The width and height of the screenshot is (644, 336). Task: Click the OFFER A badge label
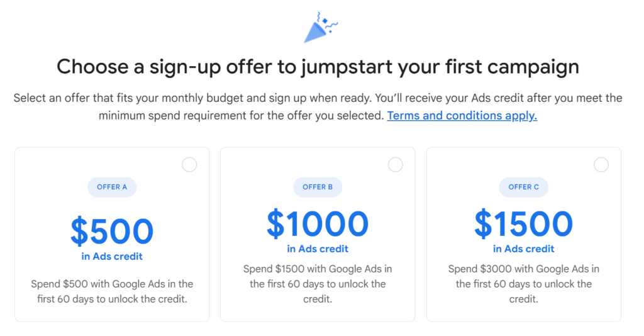(112, 187)
